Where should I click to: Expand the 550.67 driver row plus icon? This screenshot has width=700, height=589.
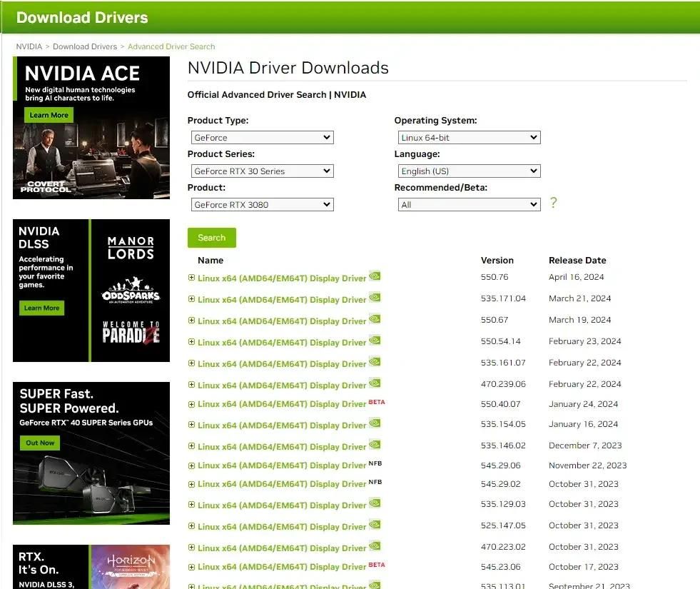[191, 321]
